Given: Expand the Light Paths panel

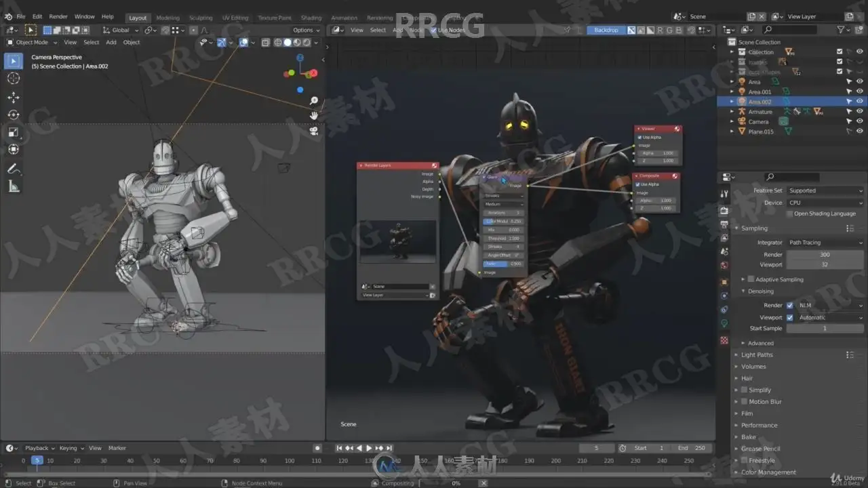Looking at the screenshot, I should coord(757,354).
